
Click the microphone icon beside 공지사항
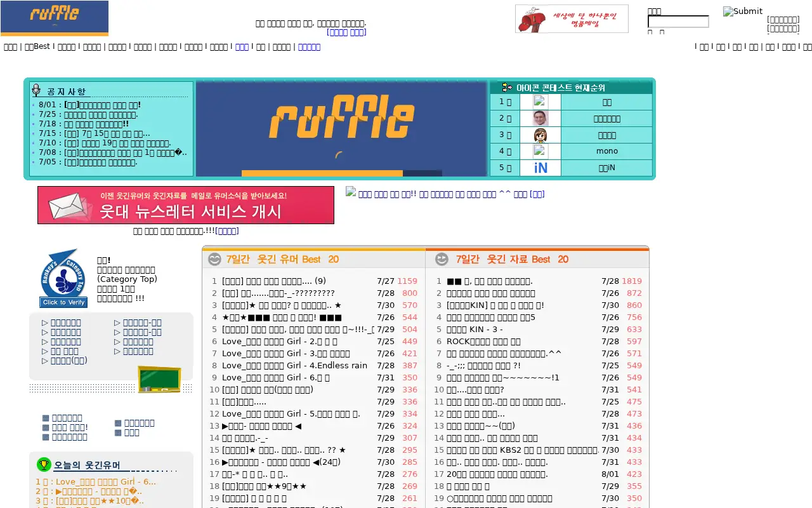(36, 90)
